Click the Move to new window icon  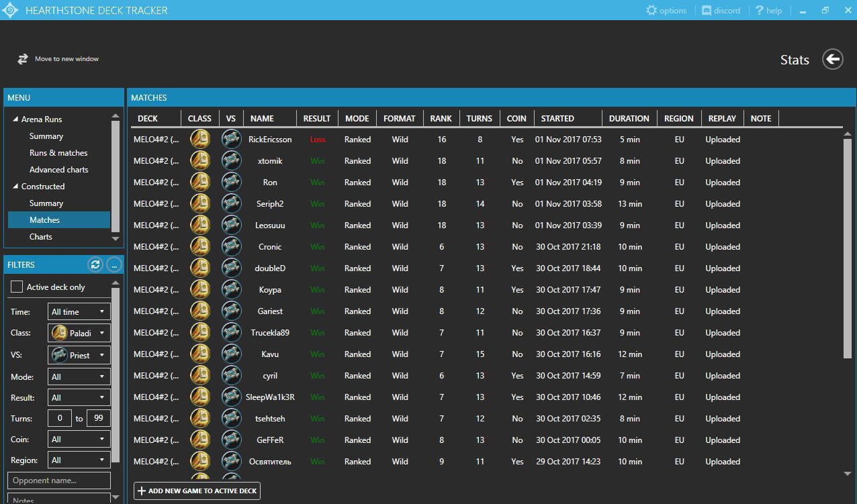click(x=23, y=59)
